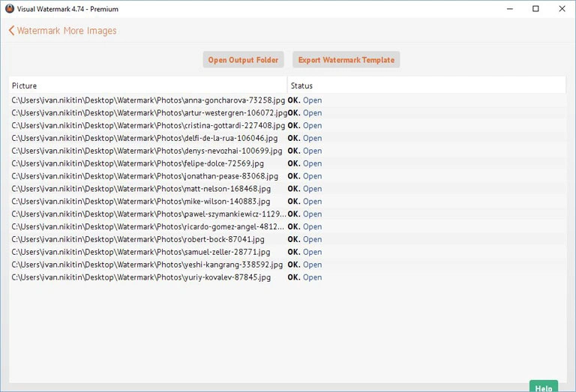Select the yeshi-kangrang-338592.jpg file path

pos(147,265)
